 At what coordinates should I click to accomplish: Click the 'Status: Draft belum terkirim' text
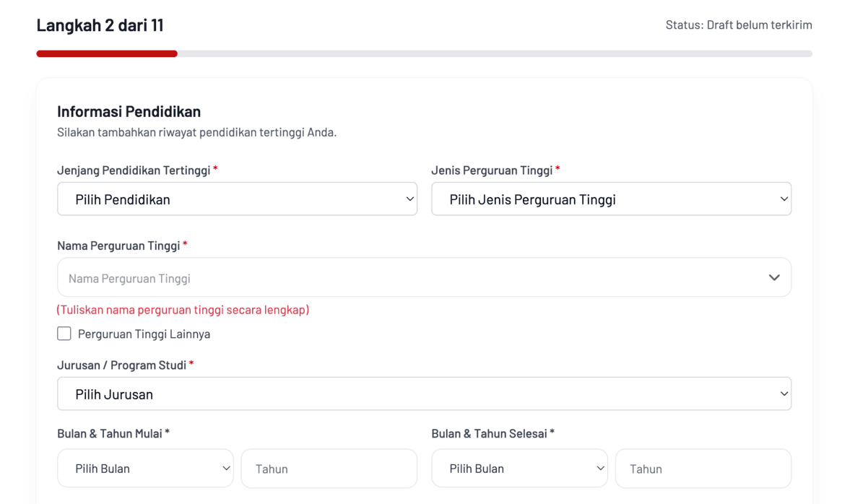click(x=738, y=25)
